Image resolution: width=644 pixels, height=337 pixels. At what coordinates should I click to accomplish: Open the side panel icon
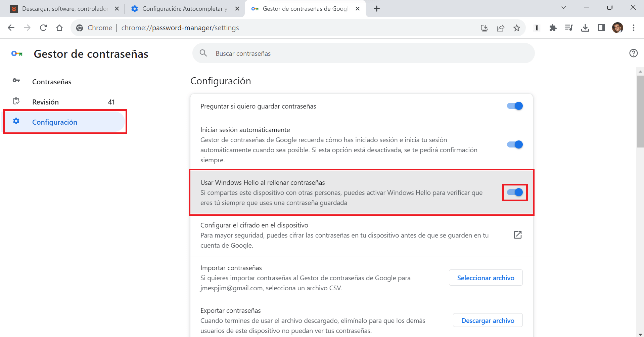pos(601,28)
